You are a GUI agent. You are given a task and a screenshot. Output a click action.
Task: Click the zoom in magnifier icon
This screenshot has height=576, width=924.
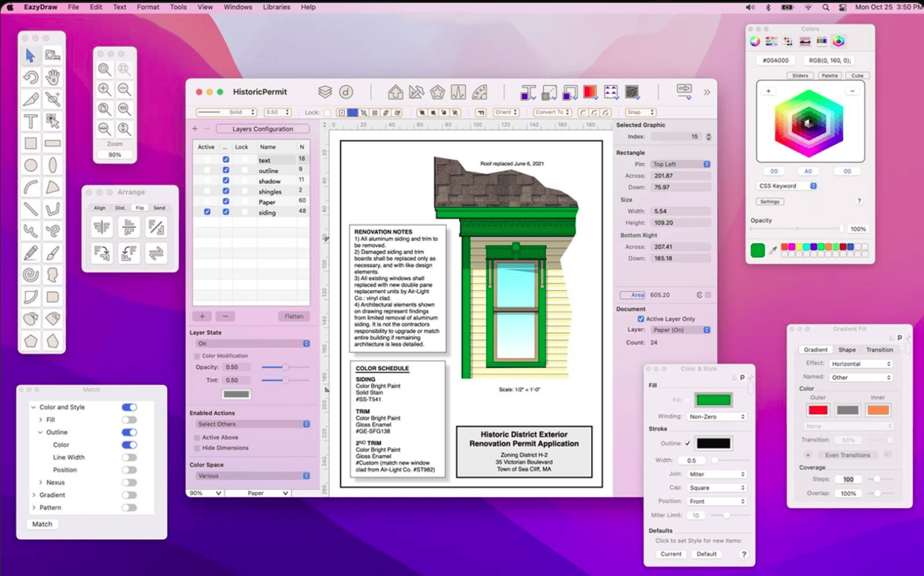coord(104,89)
